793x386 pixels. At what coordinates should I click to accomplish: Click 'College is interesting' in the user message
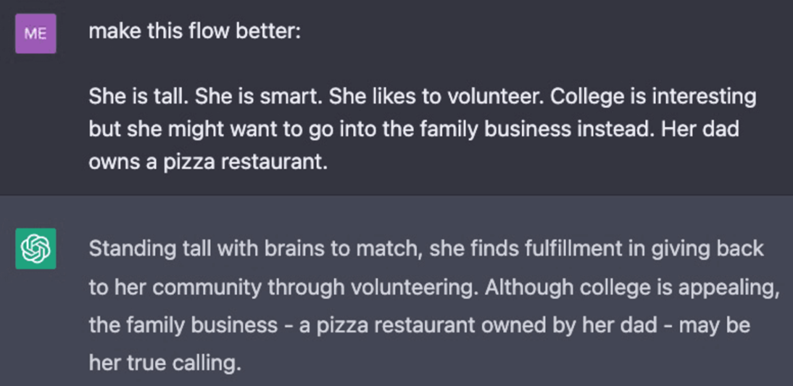(x=653, y=97)
